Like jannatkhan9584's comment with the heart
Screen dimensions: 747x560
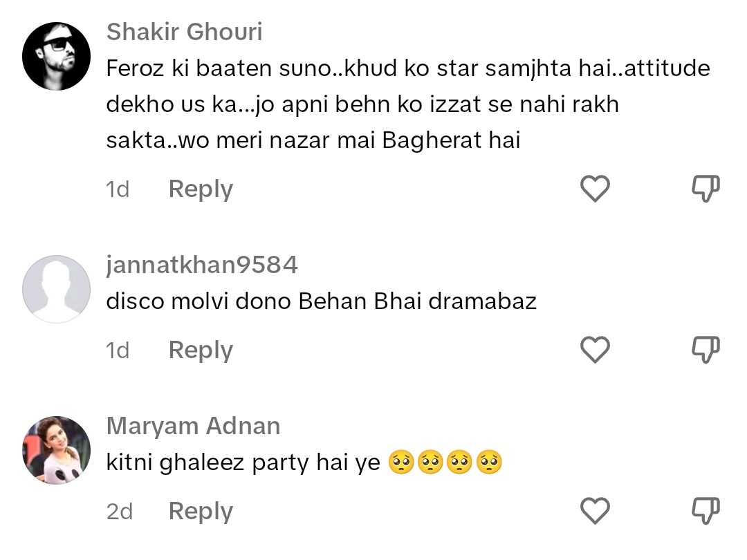click(x=595, y=350)
